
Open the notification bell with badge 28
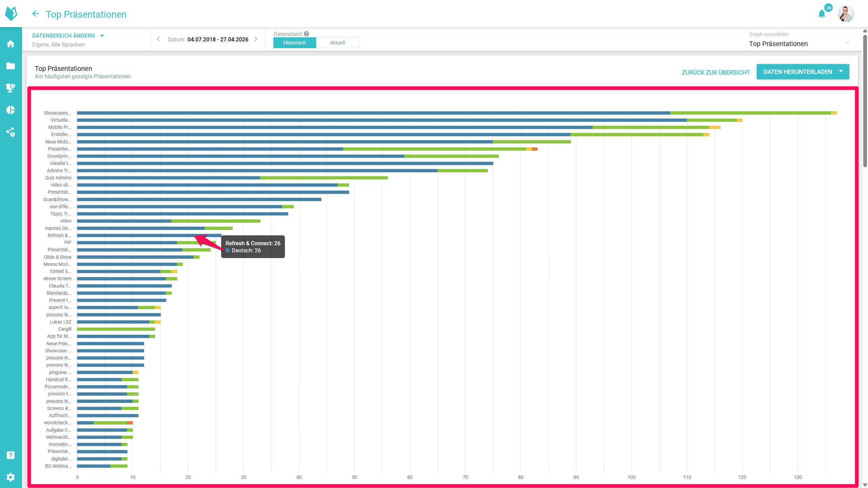point(822,14)
